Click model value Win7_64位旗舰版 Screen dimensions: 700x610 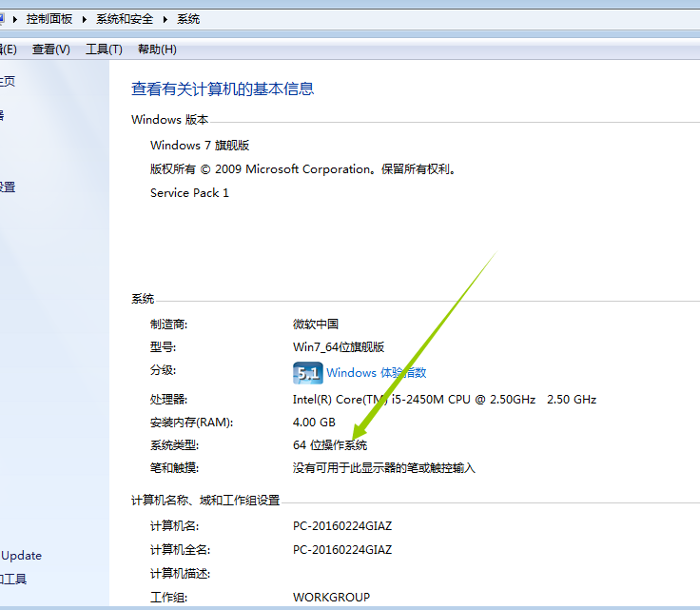tap(339, 347)
